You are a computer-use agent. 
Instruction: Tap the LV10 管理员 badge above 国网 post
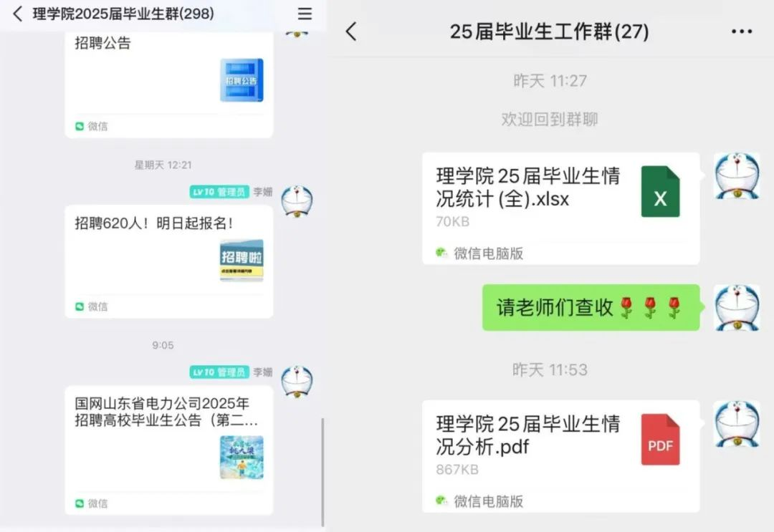coord(219,372)
